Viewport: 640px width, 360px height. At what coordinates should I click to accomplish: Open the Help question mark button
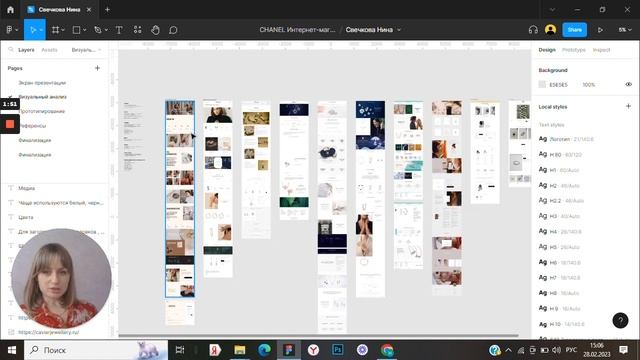coord(620,320)
